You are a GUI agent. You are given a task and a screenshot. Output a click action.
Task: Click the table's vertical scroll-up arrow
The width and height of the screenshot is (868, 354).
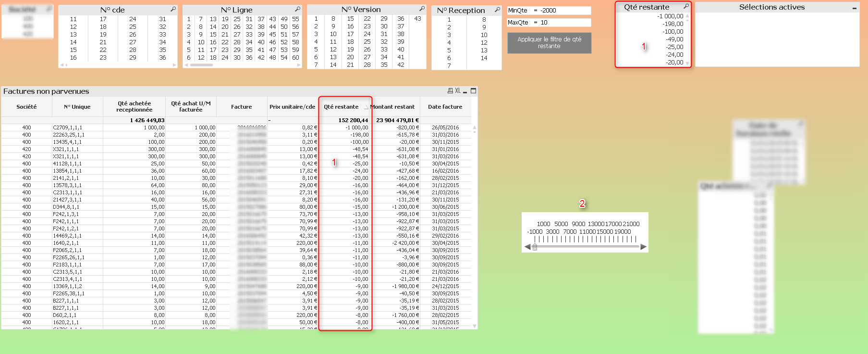point(475,128)
